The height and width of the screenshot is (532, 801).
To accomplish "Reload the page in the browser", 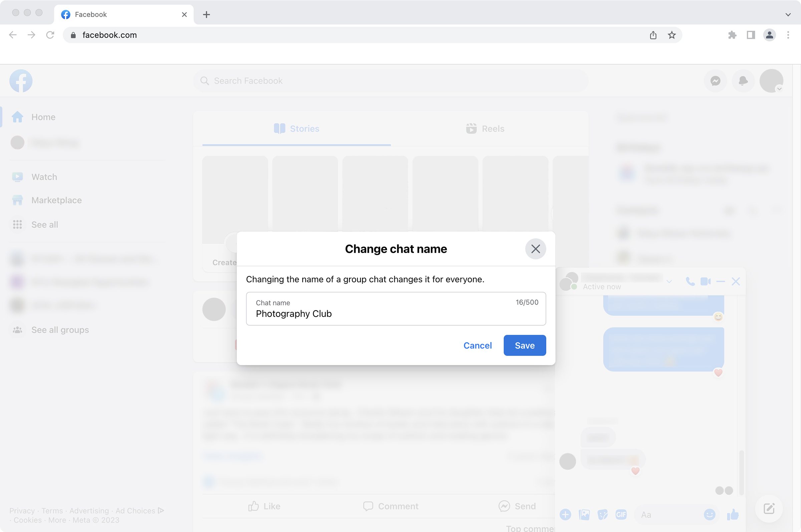I will [x=50, y=35].
